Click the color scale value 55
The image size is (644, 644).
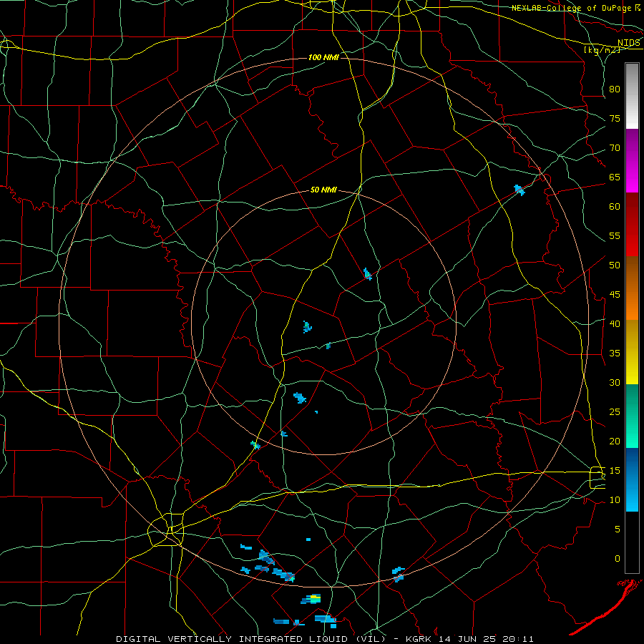click(x=615, y=235)
